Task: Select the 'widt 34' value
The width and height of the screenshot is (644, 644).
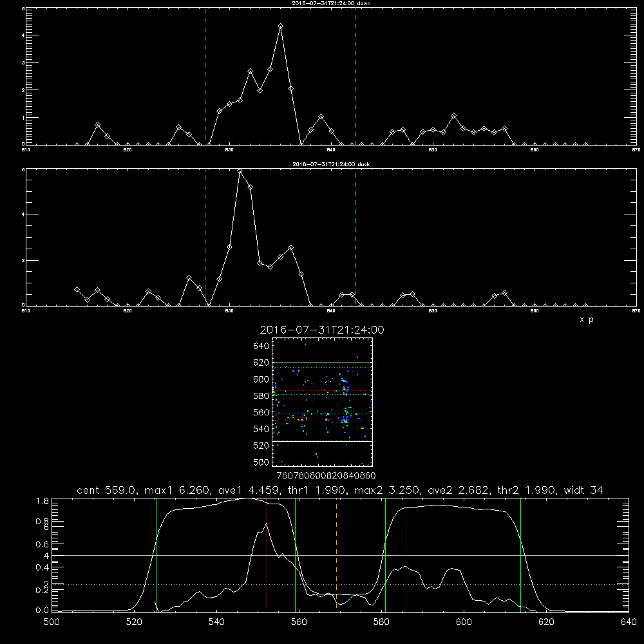Action: pos(583,490)
